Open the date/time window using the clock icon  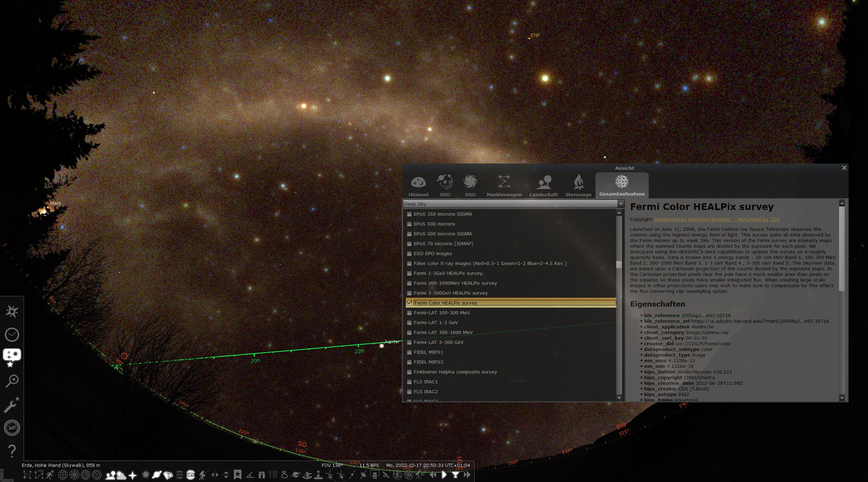[x=12, y=335]
